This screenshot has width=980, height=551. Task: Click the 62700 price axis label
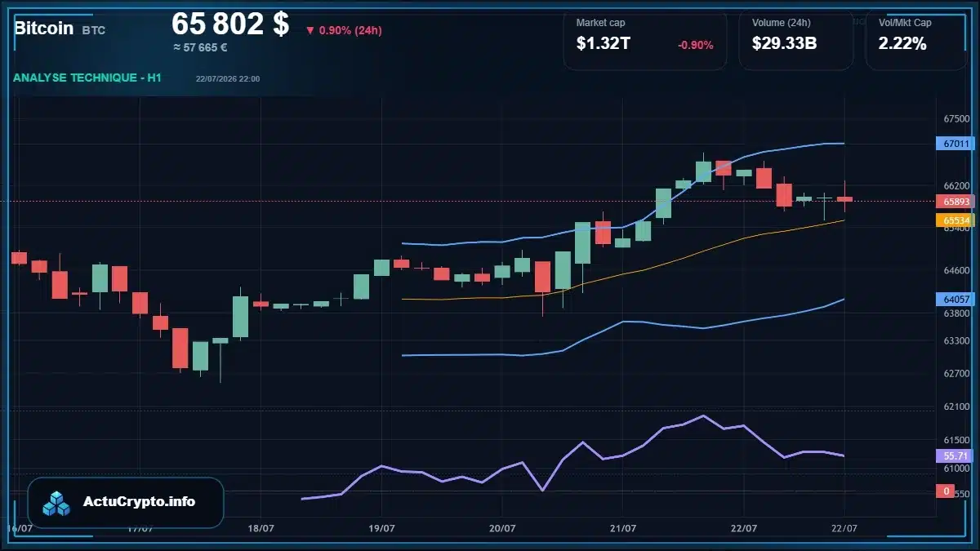coord(956,374)
